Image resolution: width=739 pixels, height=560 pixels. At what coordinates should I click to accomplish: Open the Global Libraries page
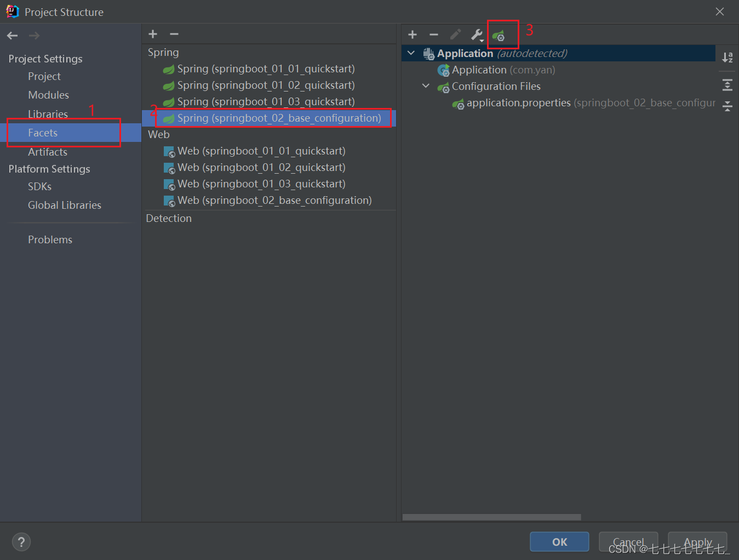tap(65, 205)
